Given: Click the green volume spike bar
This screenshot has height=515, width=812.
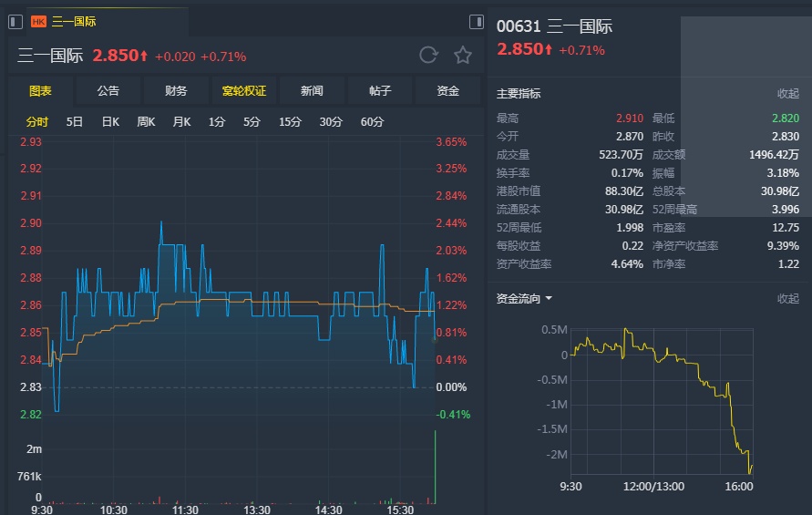Looking at the screenshot, I should (435, 467).
